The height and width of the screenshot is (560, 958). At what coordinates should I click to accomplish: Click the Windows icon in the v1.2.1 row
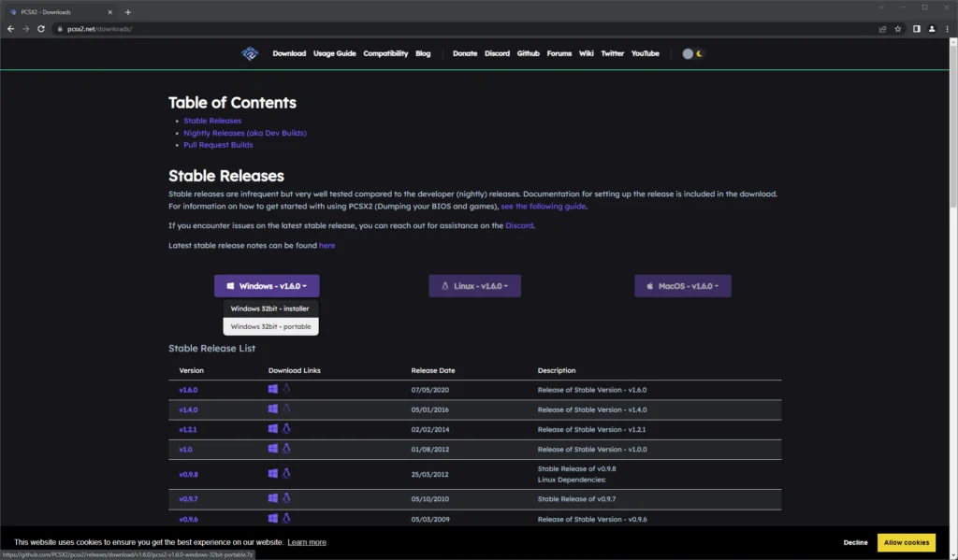[x=273, y=429]
